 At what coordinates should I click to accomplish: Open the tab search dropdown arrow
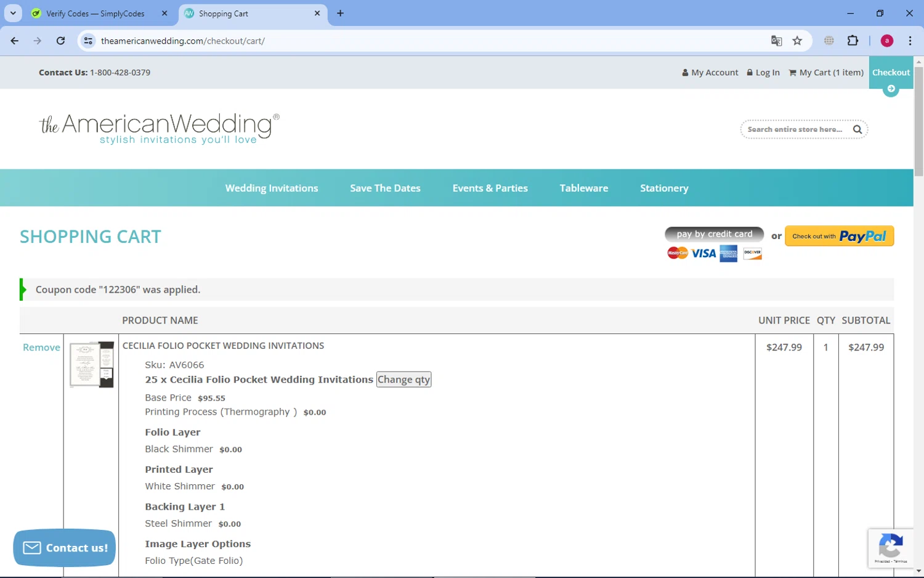pyautogui.click(x=13, y=13)
